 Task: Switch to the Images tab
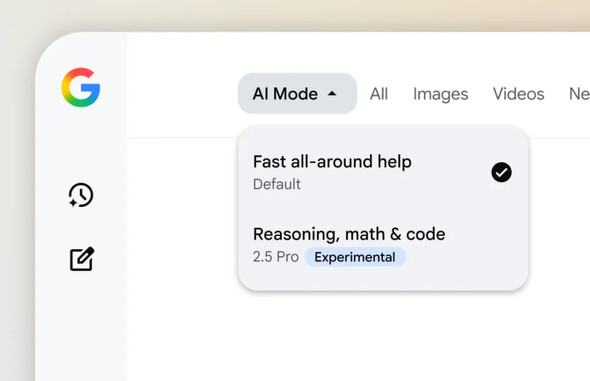pyautogui.click(x=440, y=94)
